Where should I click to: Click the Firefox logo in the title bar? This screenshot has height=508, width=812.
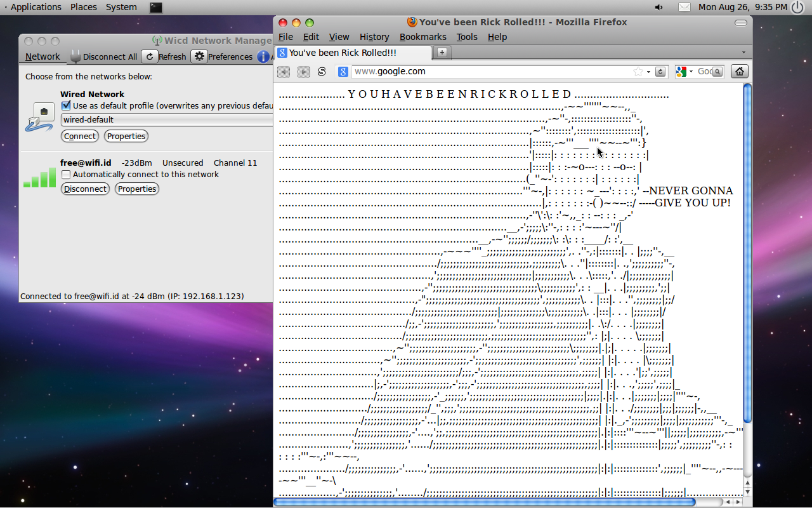tap(412, 22)
